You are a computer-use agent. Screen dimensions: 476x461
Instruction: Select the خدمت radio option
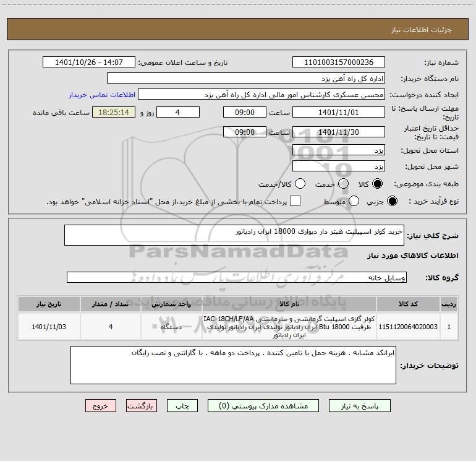(343, 184)
